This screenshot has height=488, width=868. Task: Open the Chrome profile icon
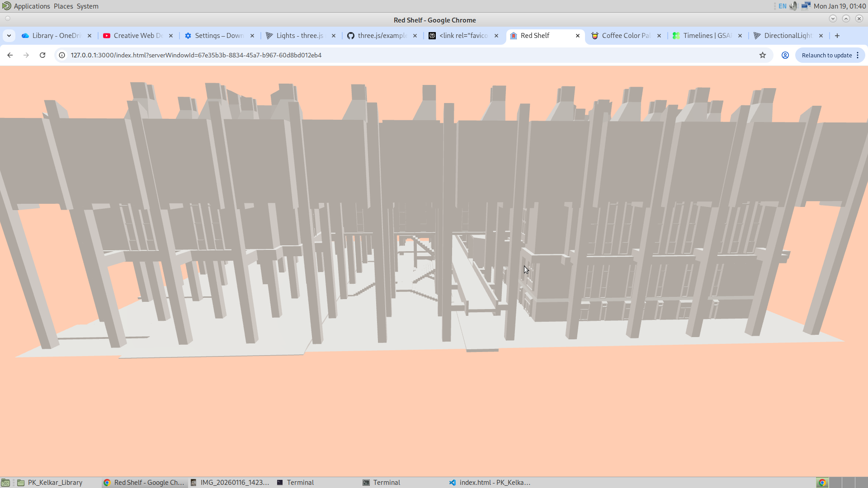point(785,55)
